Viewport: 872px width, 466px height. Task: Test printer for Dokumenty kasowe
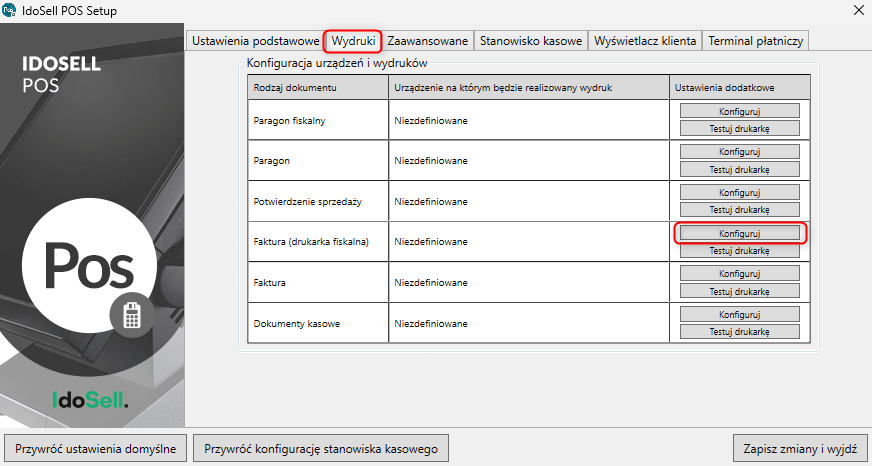pyautogui.click(x=739, y=332)
